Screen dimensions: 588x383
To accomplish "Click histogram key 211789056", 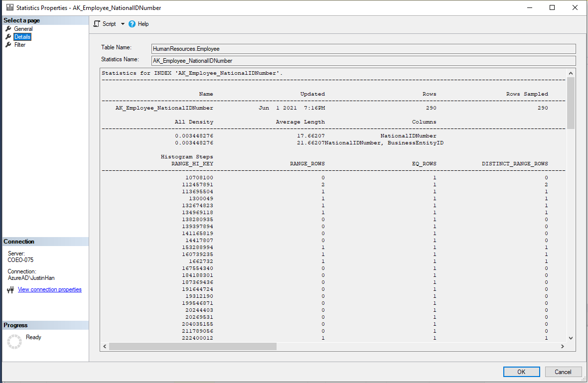I will (197, 331).
